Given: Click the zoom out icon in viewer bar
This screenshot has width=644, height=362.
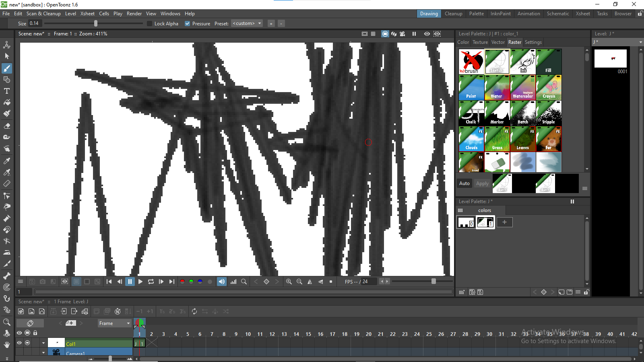Looking at the screenshot, I should click(x=299, y=282).
